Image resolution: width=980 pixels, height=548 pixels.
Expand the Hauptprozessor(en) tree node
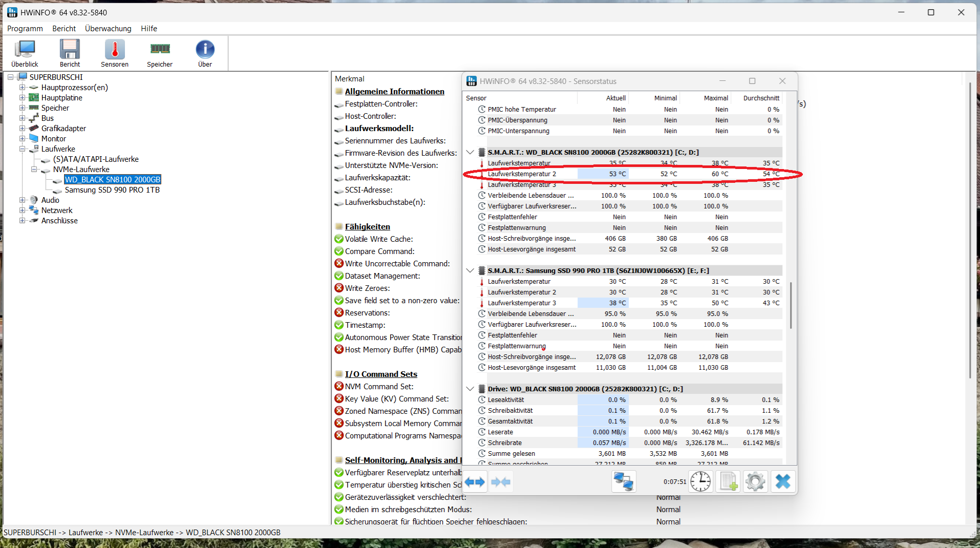click(22, 88)
